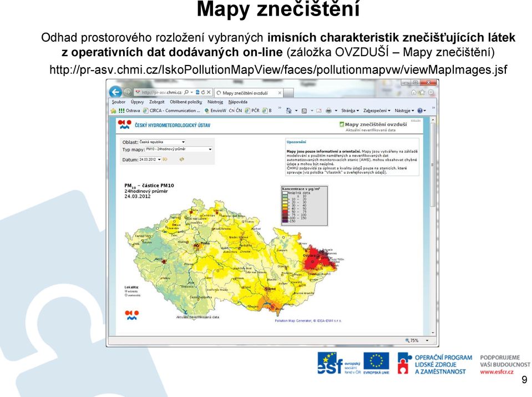Open the Nástroje menu in the menu bar
Viewport: 532px width, 397px height.
pos(215,102)
